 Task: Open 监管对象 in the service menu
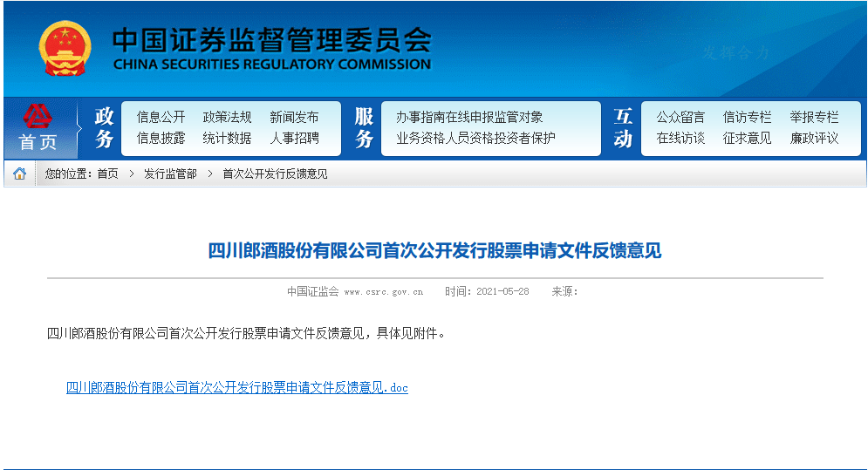click(x=519, y=118)
